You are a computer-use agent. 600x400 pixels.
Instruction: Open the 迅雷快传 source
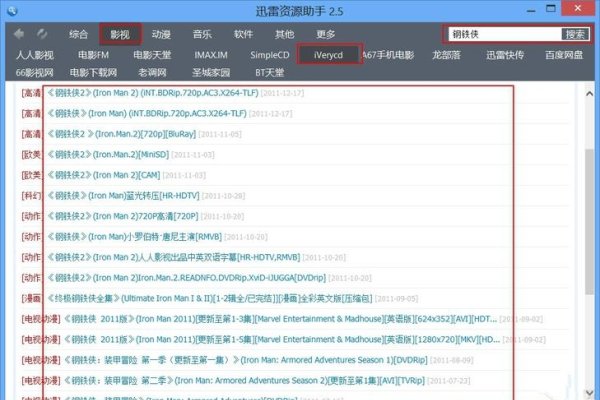point(505,55)
